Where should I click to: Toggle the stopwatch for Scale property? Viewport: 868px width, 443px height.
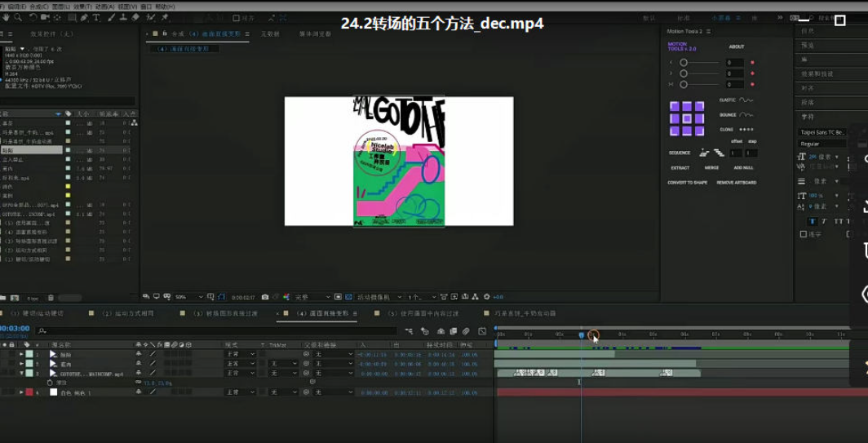pyautogui.click(x=49, y=383)
